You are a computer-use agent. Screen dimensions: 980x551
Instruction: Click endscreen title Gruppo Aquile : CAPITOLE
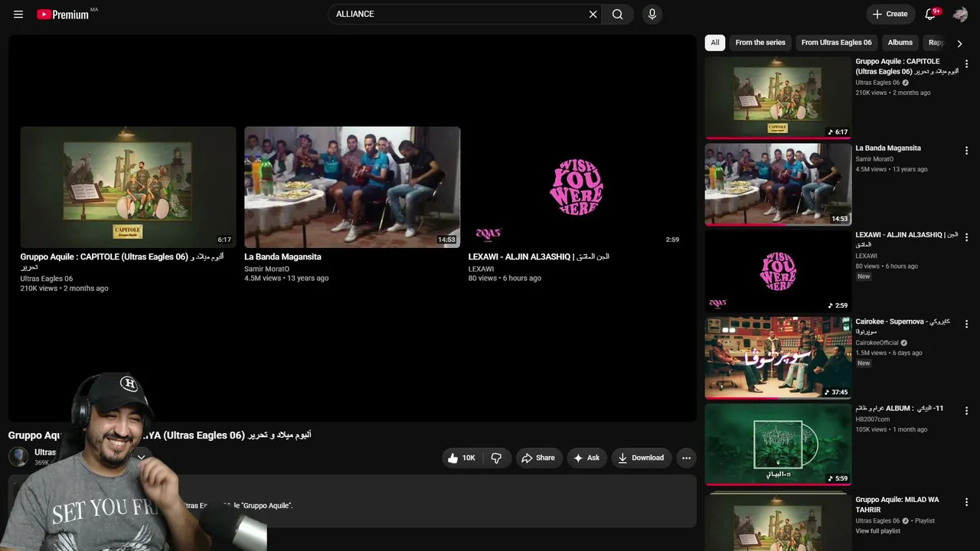click(122, 262)
